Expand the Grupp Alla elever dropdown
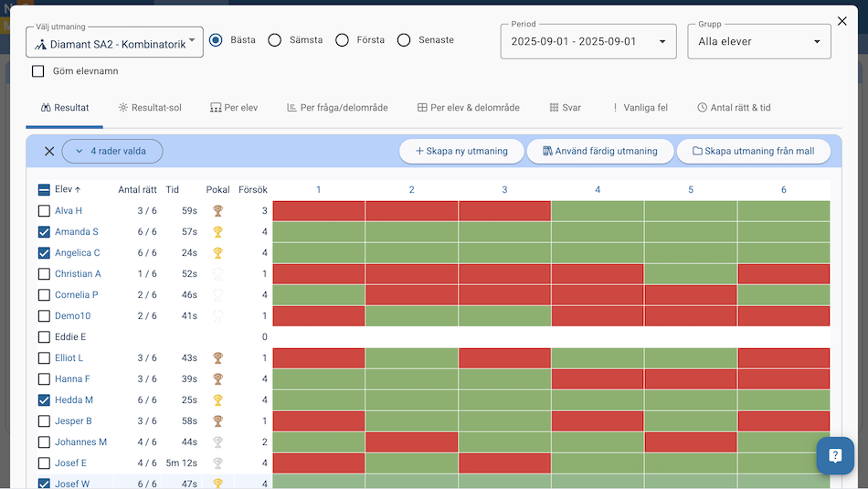This screenshot has width=868, height=489. [758, 42]
